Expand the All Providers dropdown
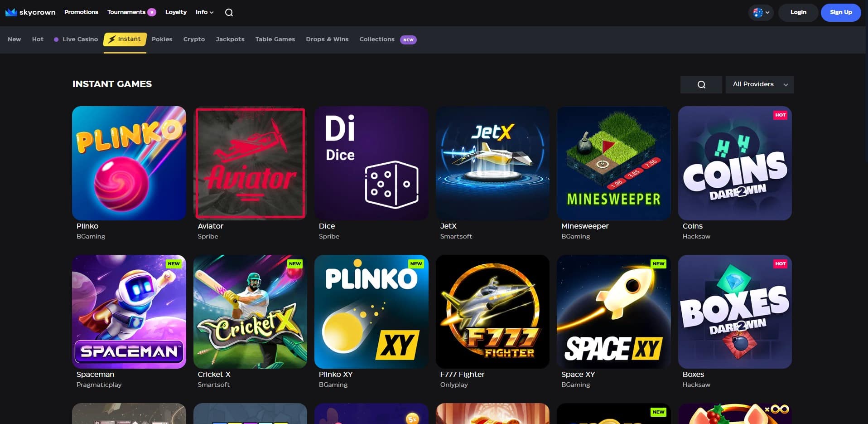Screen dimensions: 868x424 [x=759, y=85]
